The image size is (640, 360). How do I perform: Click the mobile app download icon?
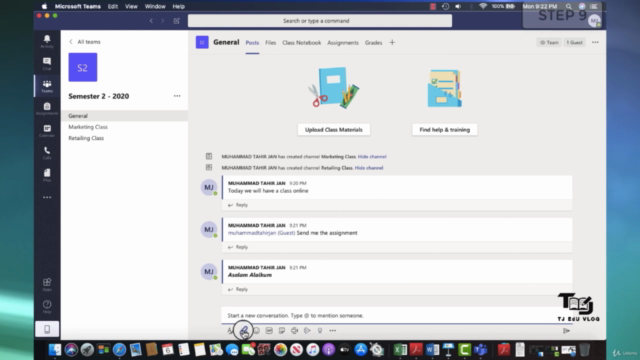47,329
